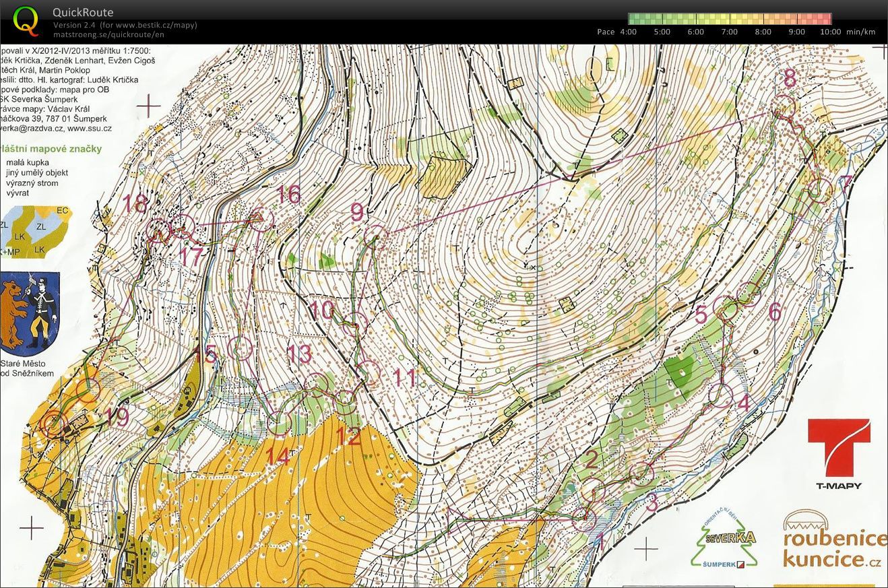
Task: Select the 4:00 pace label
Action: pos(628,32)
